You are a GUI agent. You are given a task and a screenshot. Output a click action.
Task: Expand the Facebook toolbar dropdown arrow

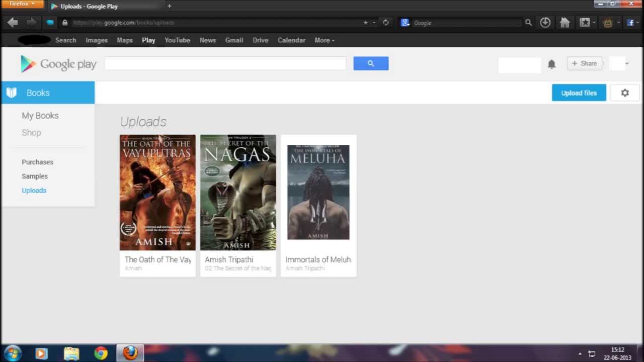coord(638,23)
